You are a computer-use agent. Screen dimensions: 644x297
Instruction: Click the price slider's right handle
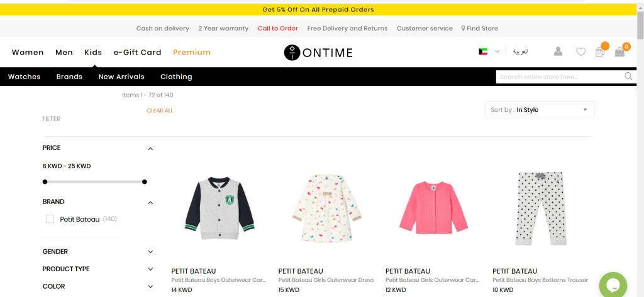tap(145, 182)
